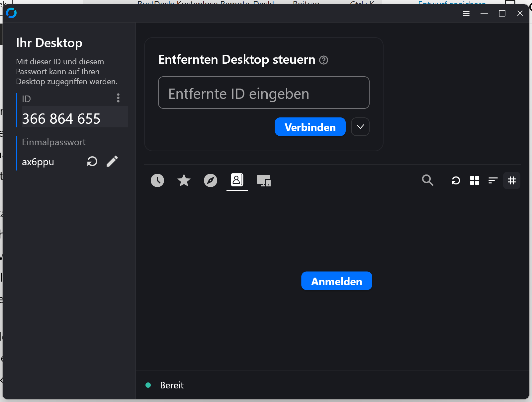
Task: Expand the arrow dropdown next to Verbinden
Action: [x=360, y=127]
